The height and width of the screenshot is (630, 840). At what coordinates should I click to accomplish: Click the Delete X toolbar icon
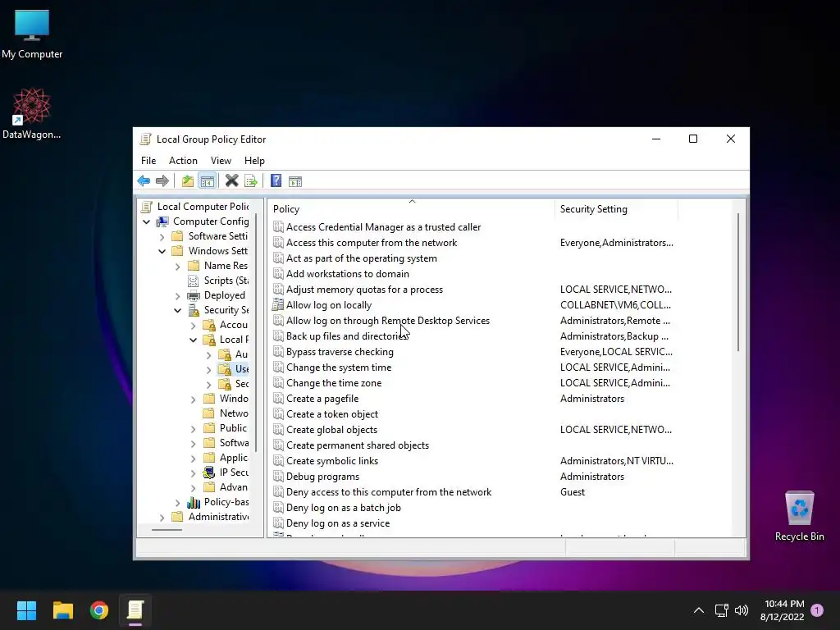(x=232, y=181)
